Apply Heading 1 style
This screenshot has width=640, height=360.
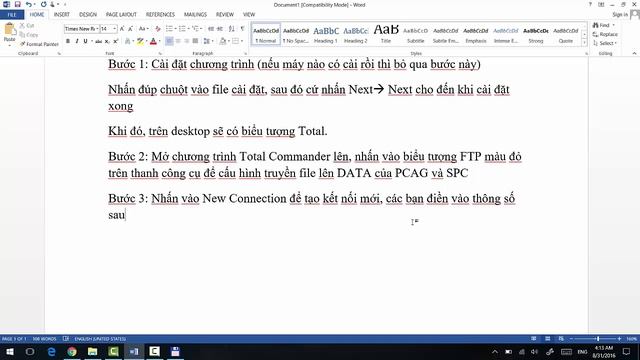326,34
